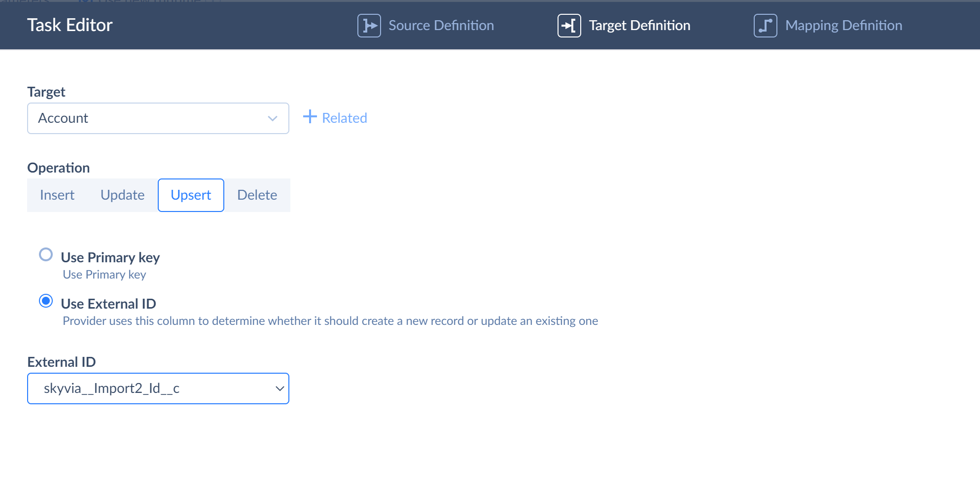This screenshot has height=493, width=980.
Task: Switch to the Mapping Definition step
Action: pyautogui.click(x=843, y=25)
